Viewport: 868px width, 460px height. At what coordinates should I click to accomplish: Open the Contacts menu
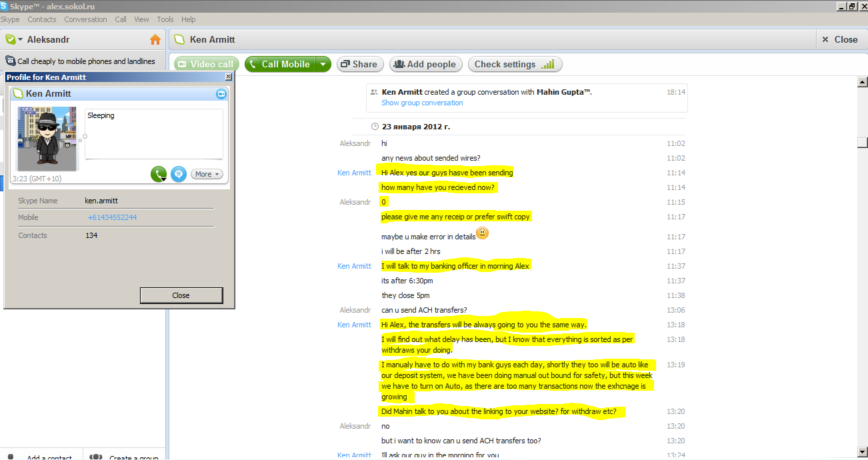point(42,19)
